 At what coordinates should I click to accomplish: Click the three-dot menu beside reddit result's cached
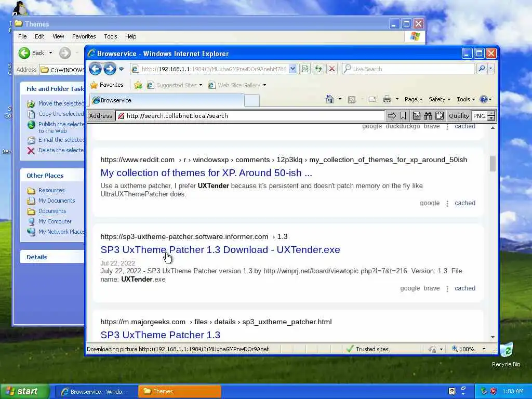pyautogui.click(x=447, y=203)
